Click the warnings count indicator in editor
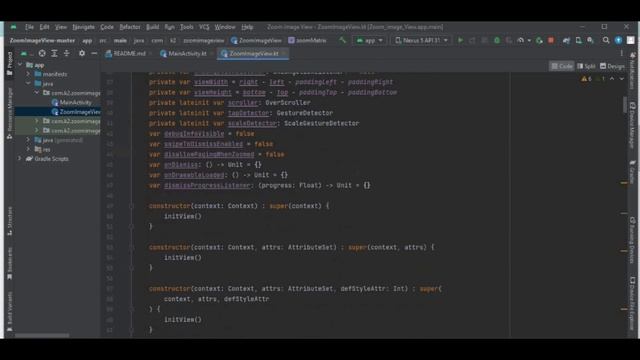 [x=587, y=79]
